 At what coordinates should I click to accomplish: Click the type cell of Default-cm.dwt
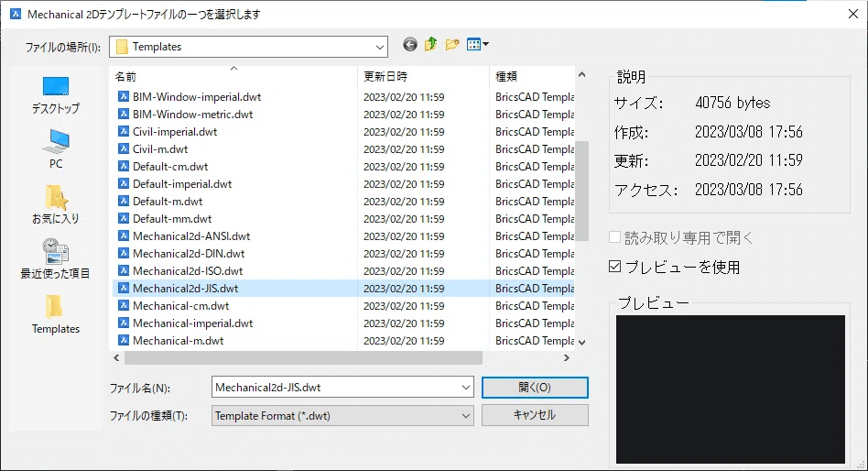click(x=535, y=166)
